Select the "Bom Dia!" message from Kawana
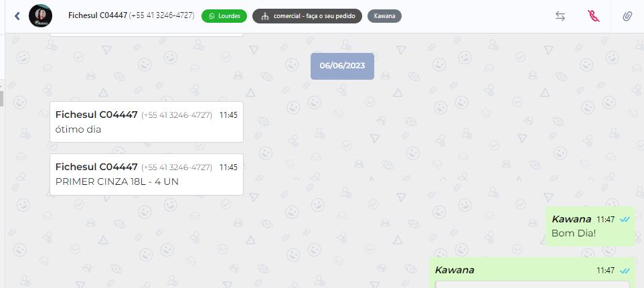The height and width of the screenshot is (288, 644). point(590,226)
